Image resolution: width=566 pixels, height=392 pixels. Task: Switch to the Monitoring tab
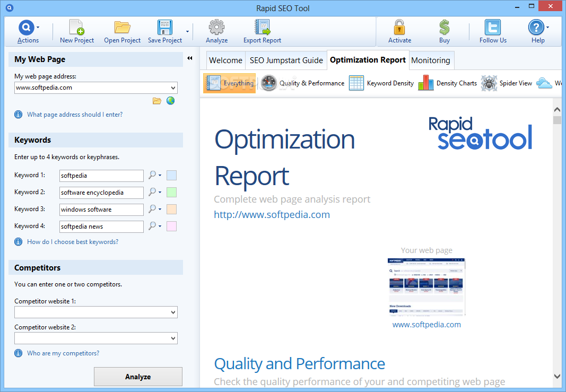(x=431, y=60)
